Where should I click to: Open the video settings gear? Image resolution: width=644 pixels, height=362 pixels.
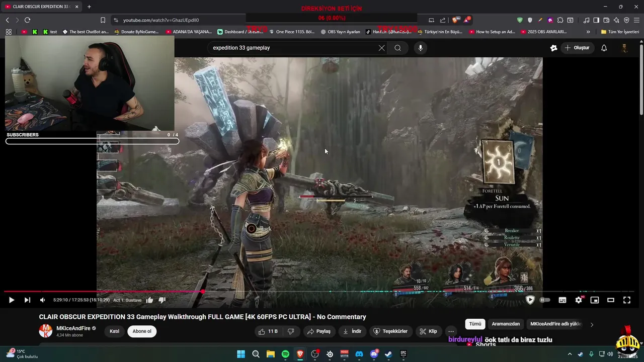point(579,300)
